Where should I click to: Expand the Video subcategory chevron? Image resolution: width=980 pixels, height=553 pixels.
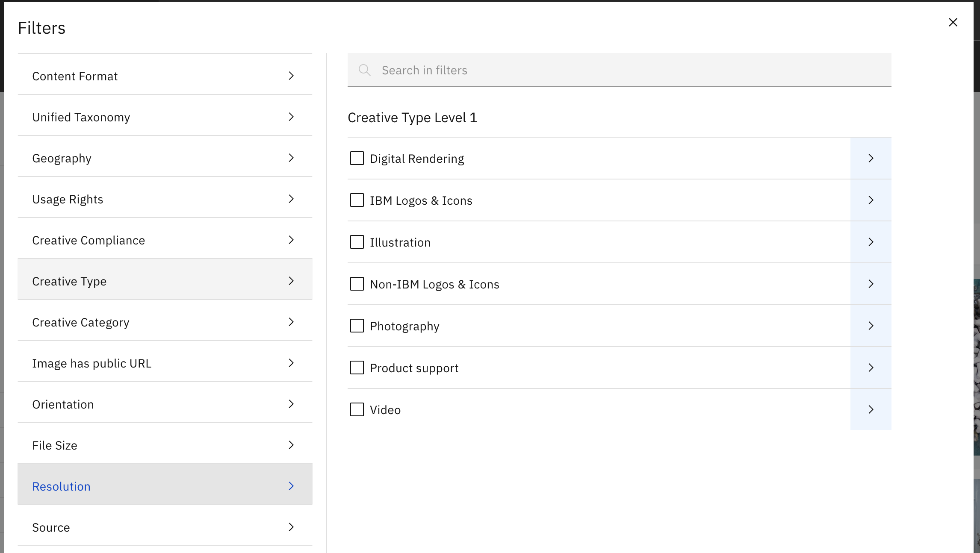tap(871, 409)
